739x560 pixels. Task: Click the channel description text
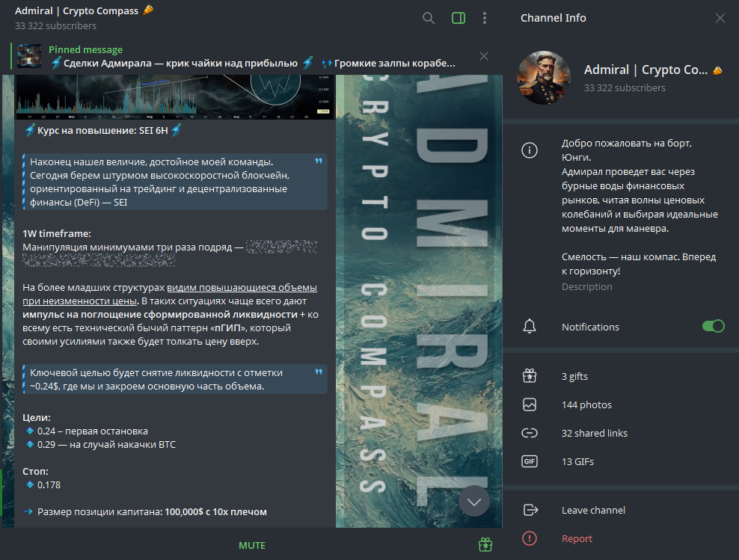[640, 207]
